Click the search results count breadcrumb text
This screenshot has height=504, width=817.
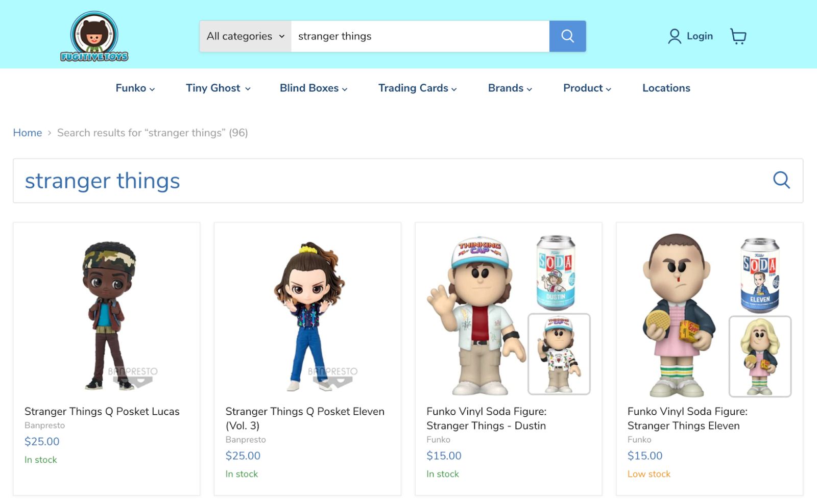point(153,133)
